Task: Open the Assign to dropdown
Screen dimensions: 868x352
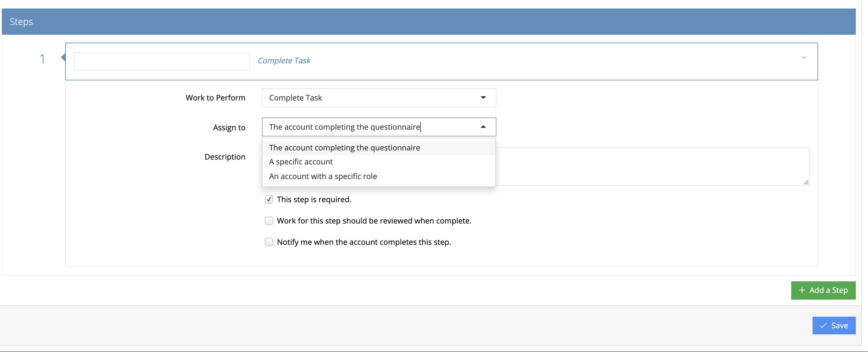Action: pos(378,127)
